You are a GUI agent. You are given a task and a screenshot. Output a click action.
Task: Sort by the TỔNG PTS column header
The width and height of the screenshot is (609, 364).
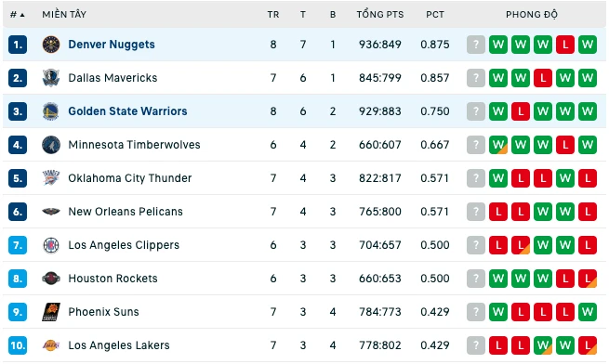tap(380, 15)
